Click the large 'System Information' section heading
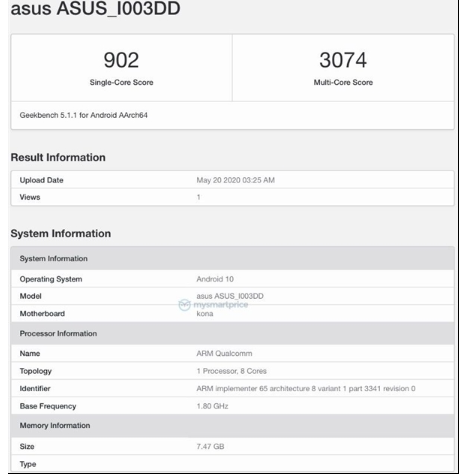The height and width of the screenshot is (474, 467). 61,233
